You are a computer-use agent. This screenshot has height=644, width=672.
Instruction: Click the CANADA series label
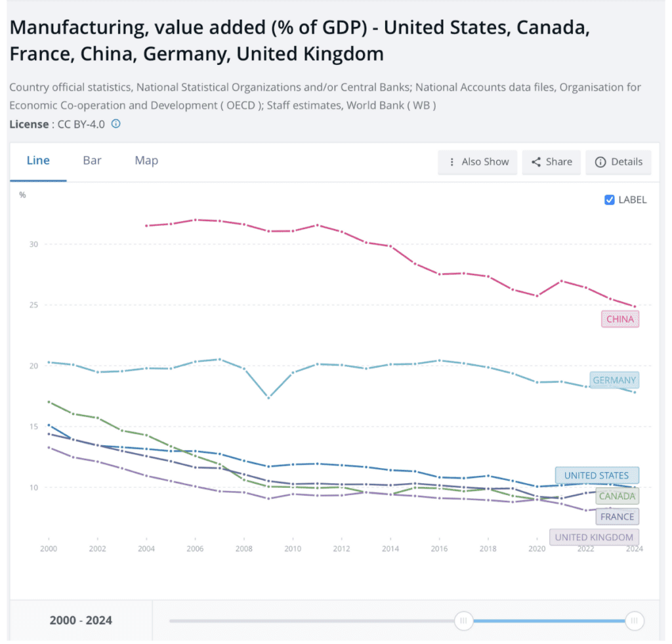pyautogui.click(x=616, y=496)
